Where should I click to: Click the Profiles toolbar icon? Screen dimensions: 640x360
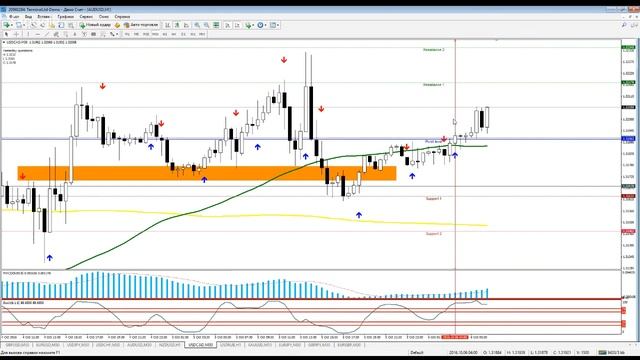click(18, 25)
